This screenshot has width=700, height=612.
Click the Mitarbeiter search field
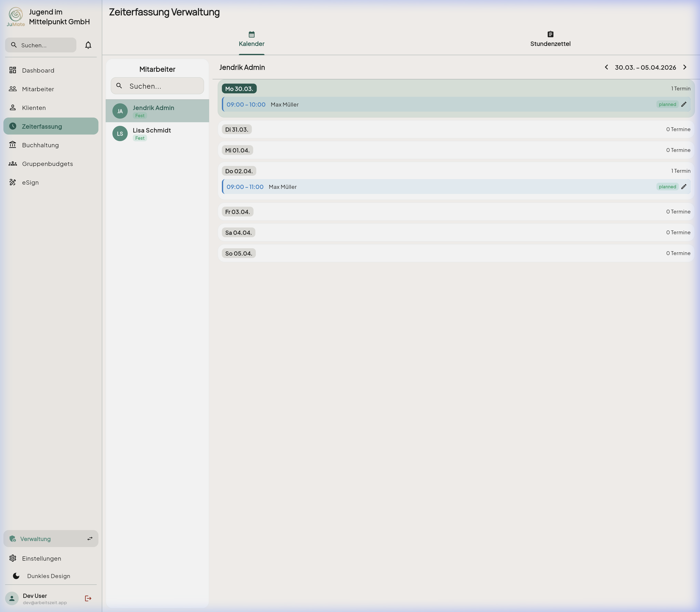pyautogui.click(x=162, y=86)
